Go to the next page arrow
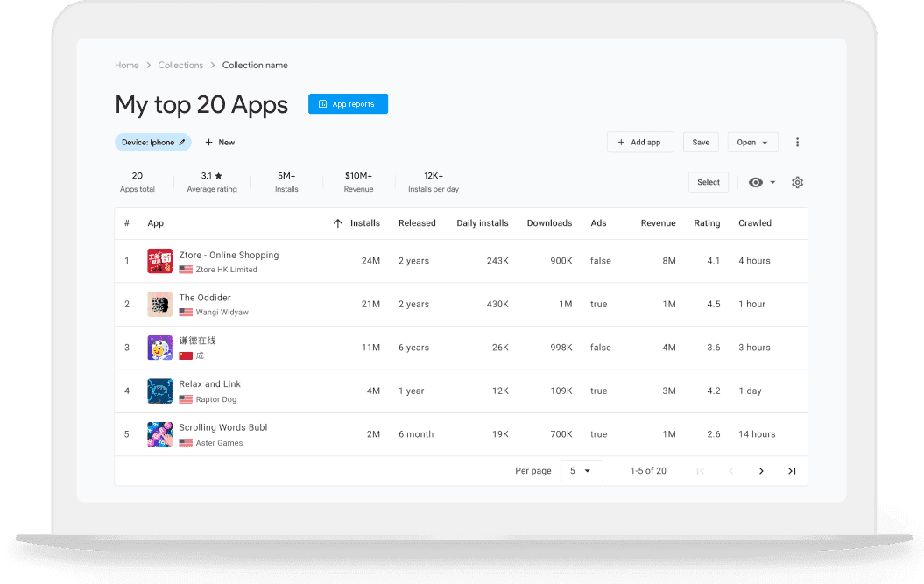Screen dimensions: 924x584 point(761,471)
